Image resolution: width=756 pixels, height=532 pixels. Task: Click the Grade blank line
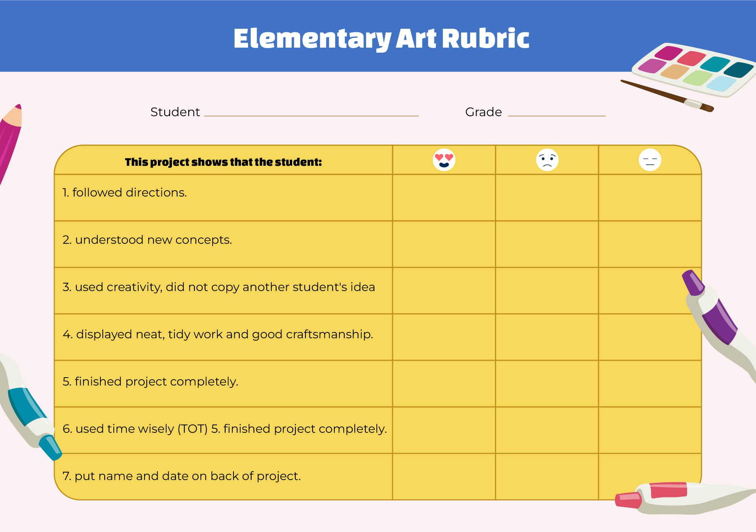pos(556,115)
